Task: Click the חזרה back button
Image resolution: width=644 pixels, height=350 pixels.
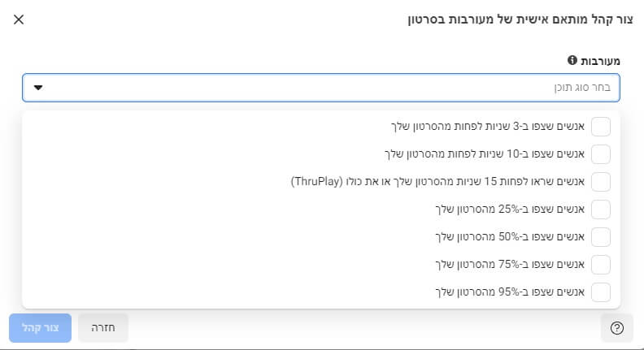Action: (x=103, y=328)
